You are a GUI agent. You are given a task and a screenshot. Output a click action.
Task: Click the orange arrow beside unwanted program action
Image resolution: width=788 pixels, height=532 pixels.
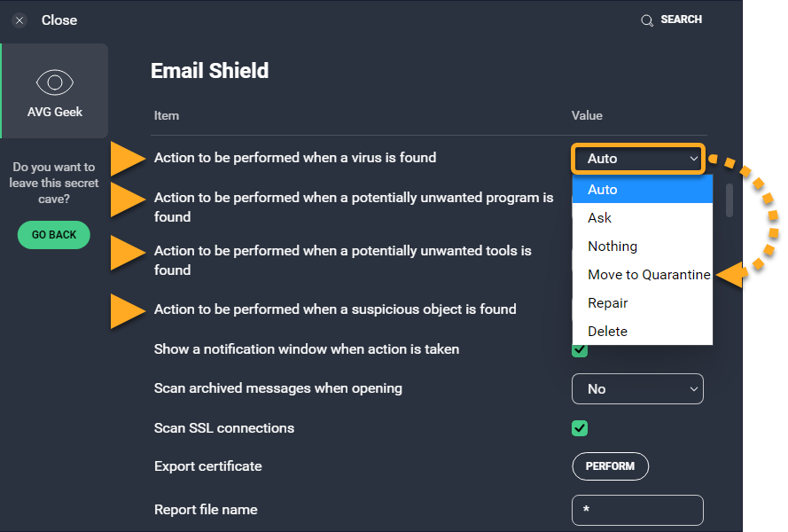(128, 199)
